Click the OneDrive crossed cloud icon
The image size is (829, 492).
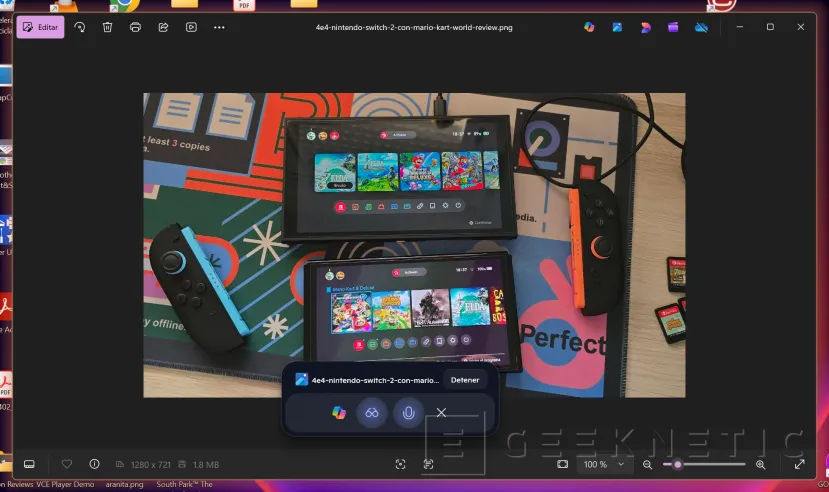tap(702, 27)
